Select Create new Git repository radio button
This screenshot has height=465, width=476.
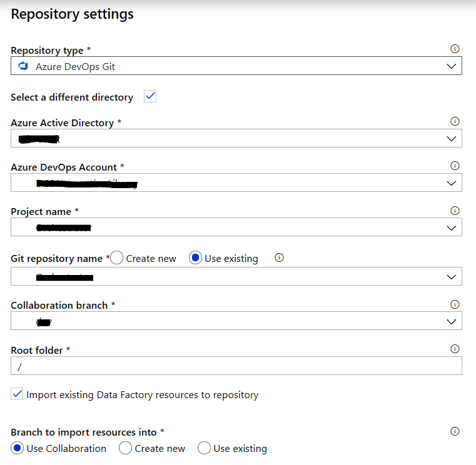[117, 258]
